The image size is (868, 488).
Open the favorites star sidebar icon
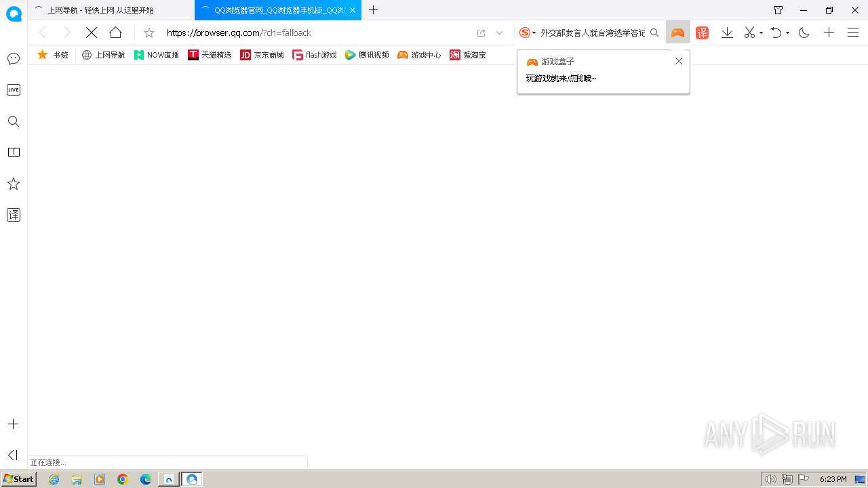(14, 184)
